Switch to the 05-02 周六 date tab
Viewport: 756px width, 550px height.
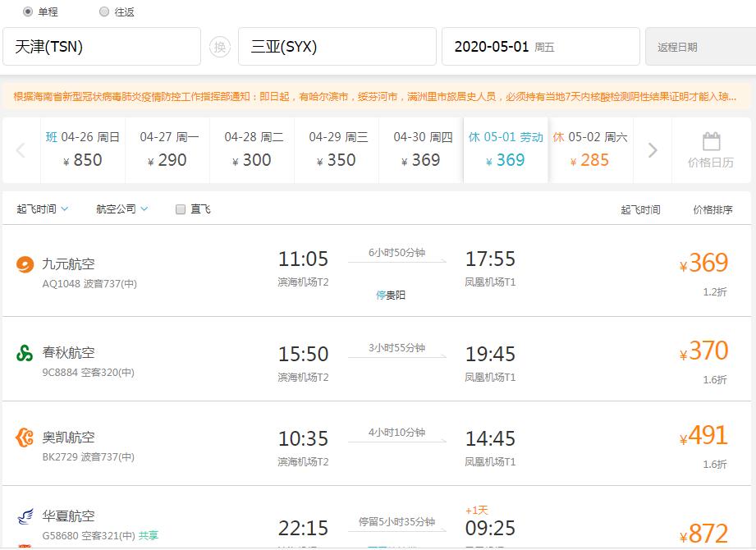pyautogui.click(x=590, y=151)
